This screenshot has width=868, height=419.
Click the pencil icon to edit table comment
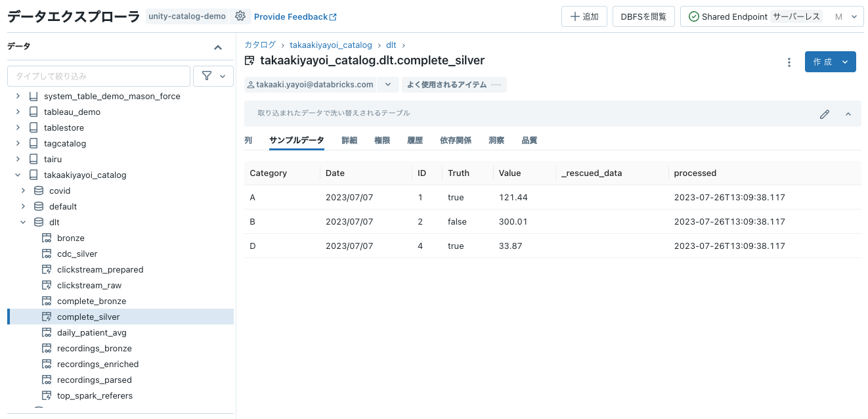point(825,114)
